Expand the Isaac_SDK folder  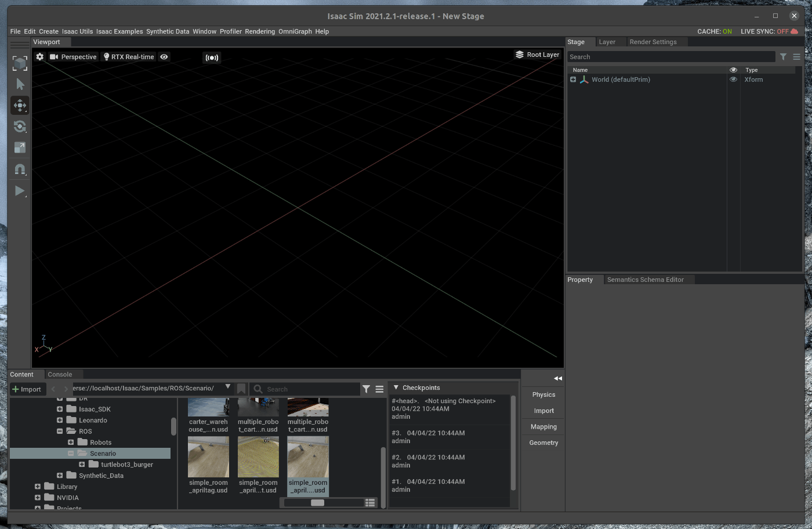click(60, 409)
